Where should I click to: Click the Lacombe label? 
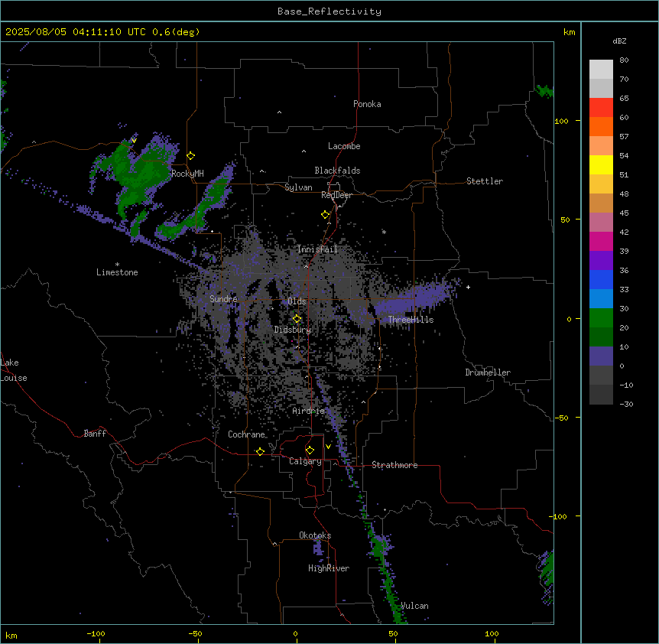coord(344,146)
